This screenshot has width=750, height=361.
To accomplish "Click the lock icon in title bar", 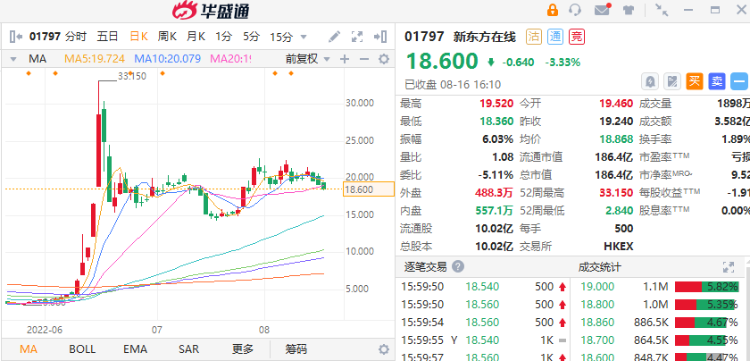I will click(x=552, y=10).
